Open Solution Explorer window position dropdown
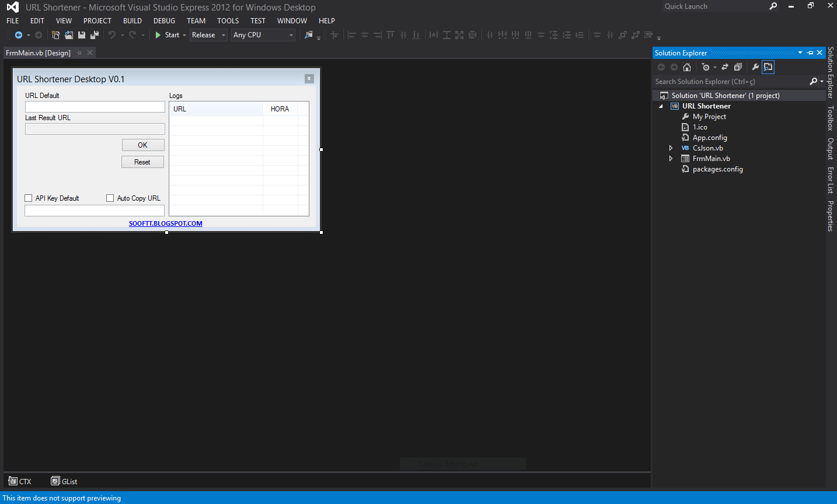The width and height of the screenshot is (837, 504). [800, 52]
